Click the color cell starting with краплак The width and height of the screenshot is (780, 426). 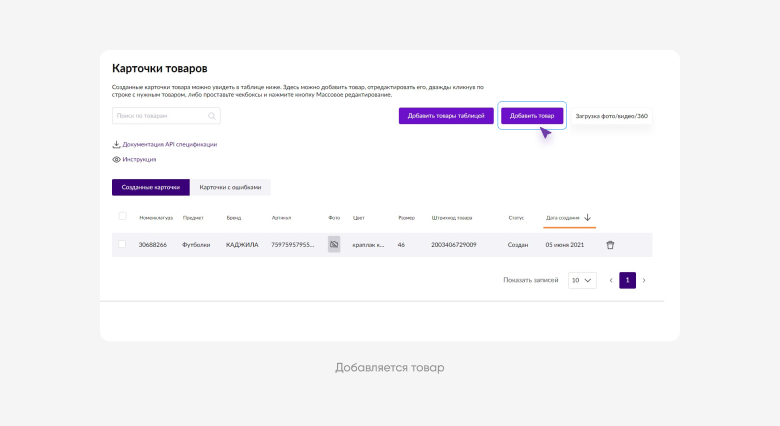coord(368,245)
